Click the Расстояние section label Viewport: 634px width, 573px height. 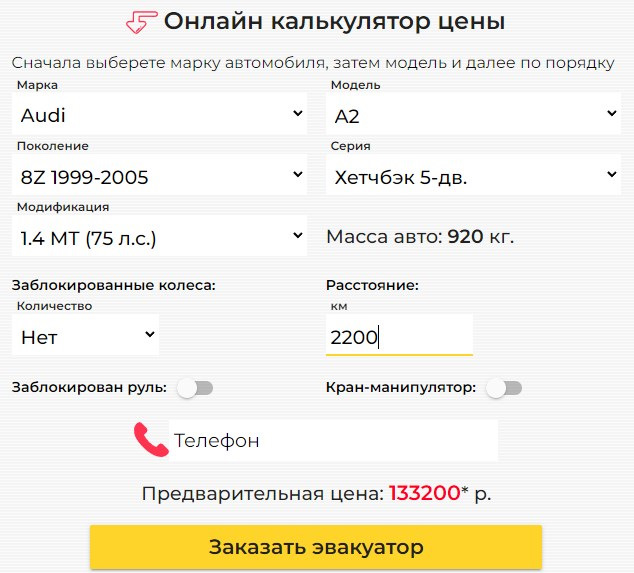pyautogui.click(x=372, y=285)
